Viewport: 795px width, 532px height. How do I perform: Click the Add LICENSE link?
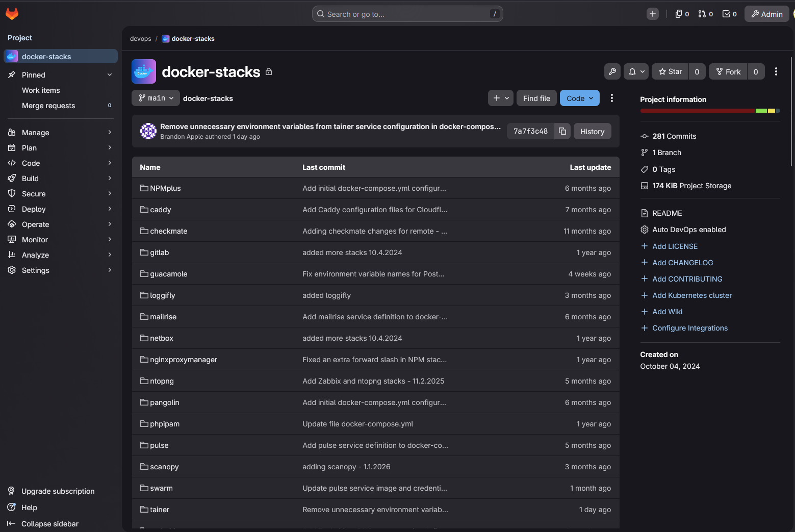(675, 246)
